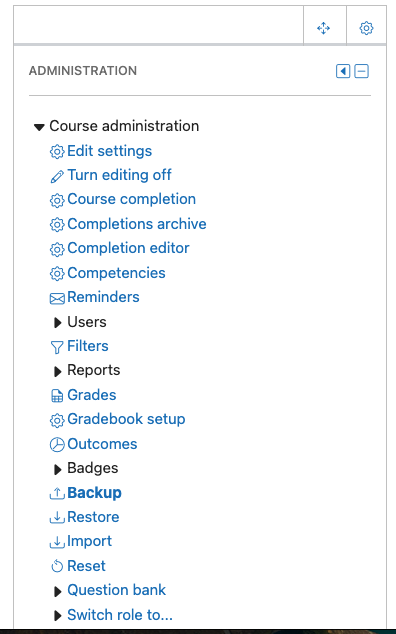Open the Completions archive link
The height and width of the screenshot is (634, 396).
pos(137,224)
